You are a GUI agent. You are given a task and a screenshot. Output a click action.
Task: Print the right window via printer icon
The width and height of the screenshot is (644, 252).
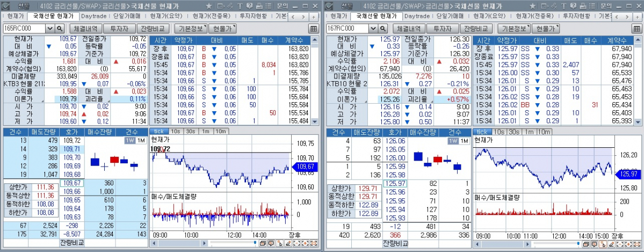(x=583, y=6)
